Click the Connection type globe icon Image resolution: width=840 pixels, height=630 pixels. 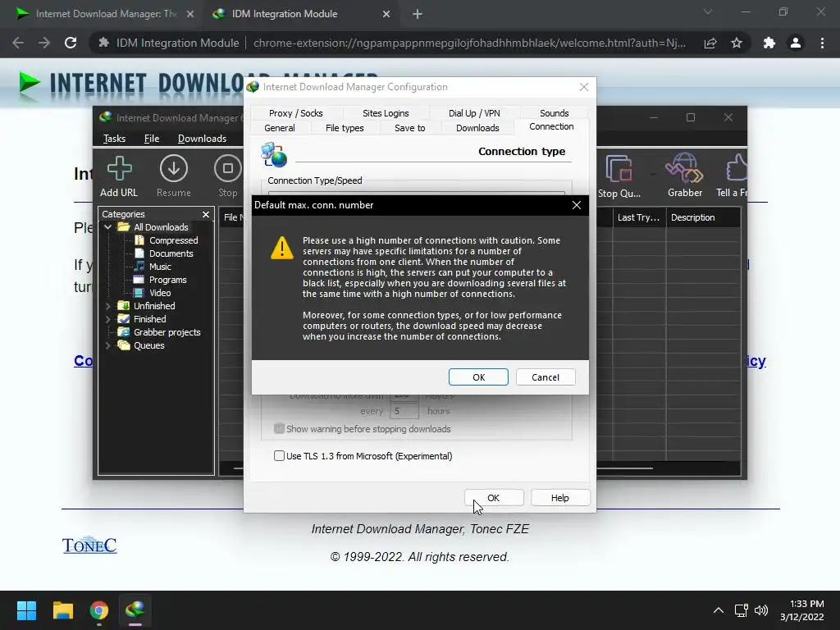tap(274, 154)
